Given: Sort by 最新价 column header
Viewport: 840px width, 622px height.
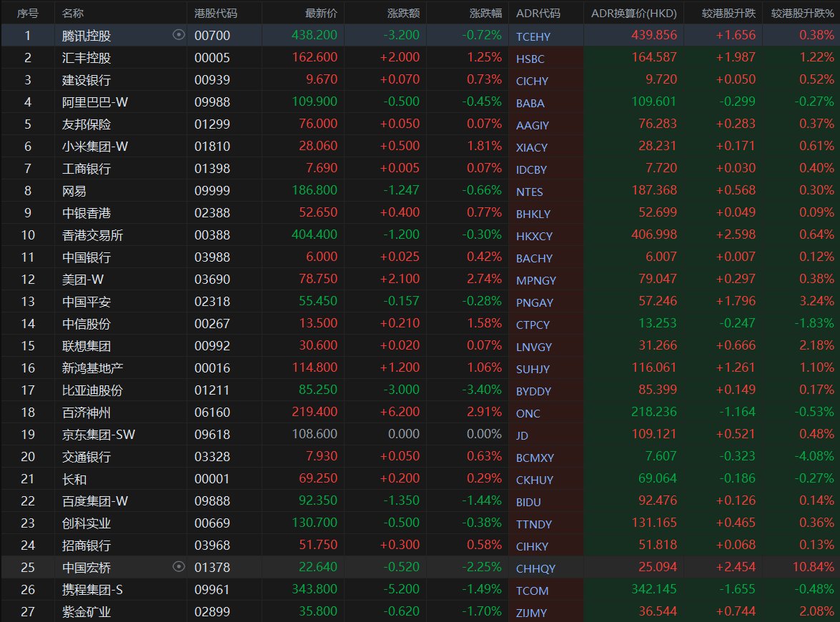Looking at the screenshot, I should click(x=321, y=13).
